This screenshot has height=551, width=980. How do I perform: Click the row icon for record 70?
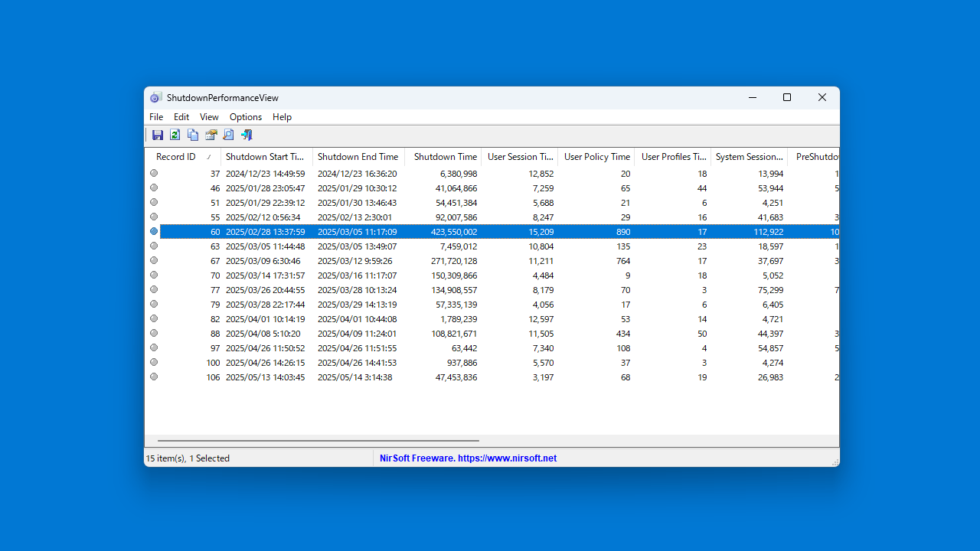(154, 275)
